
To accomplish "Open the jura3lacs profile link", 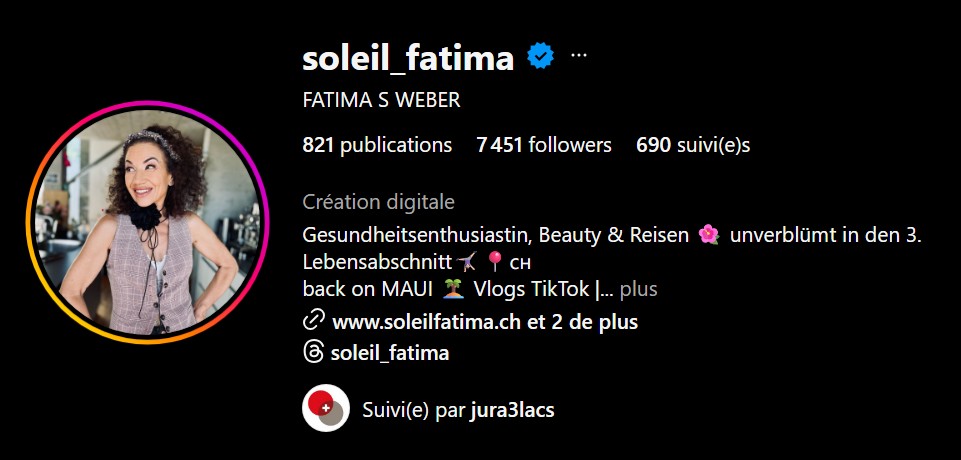I will [x=512, y=410].
